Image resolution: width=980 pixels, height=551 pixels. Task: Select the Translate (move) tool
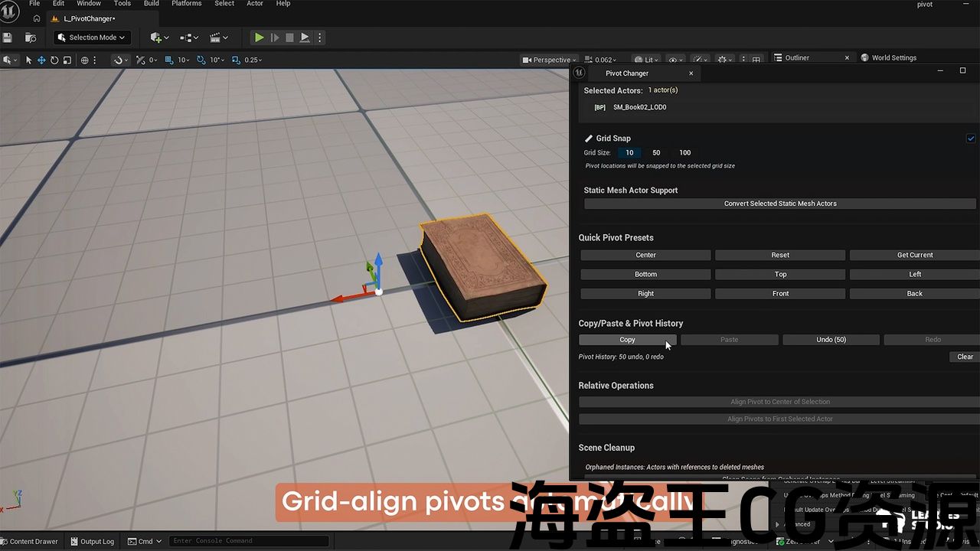click(41, 60)
